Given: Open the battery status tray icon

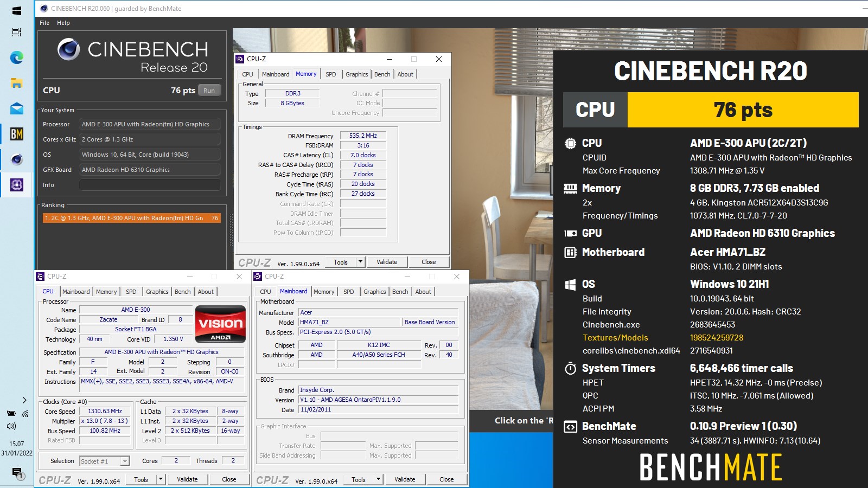Looking at the screenshot, I should [11, 413].
